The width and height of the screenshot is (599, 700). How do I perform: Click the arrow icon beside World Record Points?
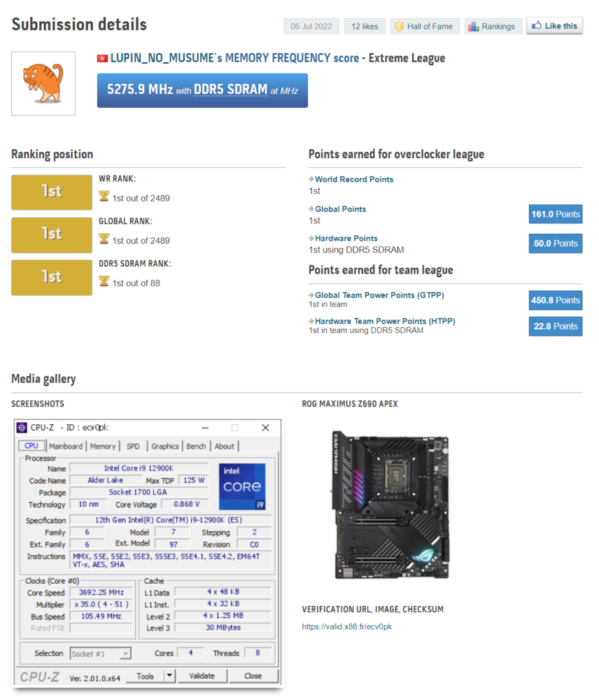311,179
